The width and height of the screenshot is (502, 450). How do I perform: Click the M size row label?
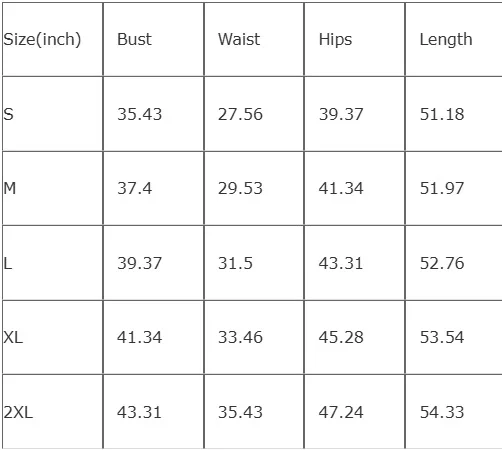click(x=10, y=188)
